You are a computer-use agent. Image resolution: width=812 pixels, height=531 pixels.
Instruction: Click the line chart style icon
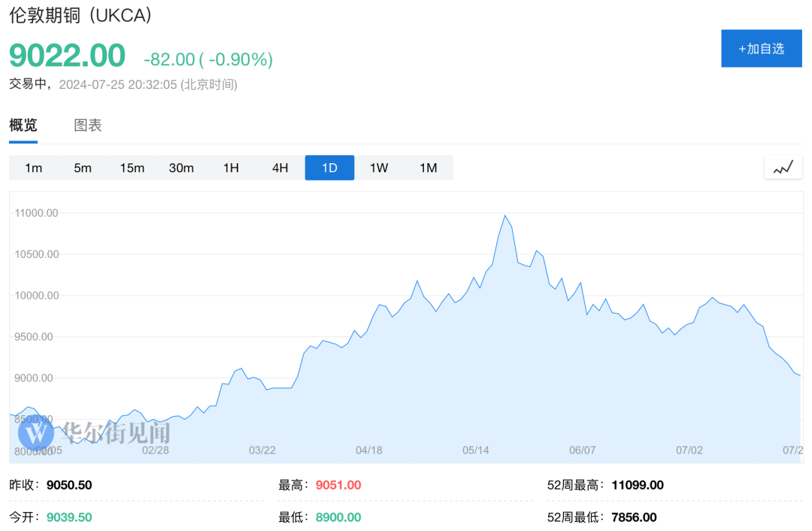[783, 168]
